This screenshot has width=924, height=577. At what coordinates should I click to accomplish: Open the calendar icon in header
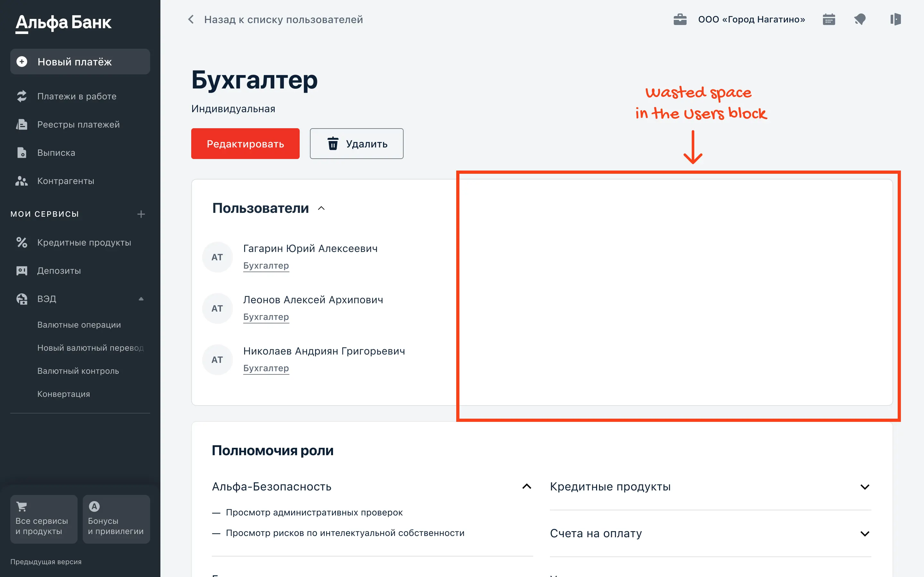pyautogui.click(x=828, y=20)
